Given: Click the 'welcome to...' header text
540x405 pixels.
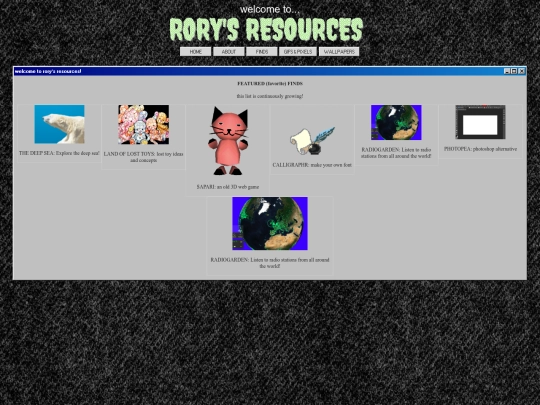Looking at the screenshot, I should (x=270, y=9).
